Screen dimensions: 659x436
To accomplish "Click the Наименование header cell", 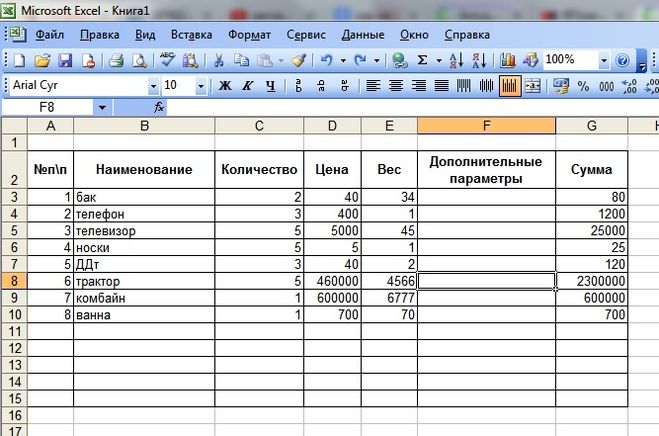I will click(x=144, y=169).
